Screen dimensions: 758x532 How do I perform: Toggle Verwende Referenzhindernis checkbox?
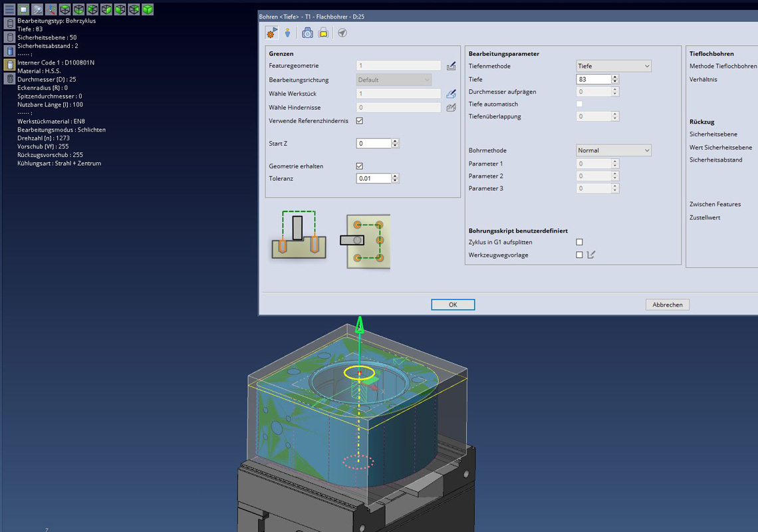click(360, 121)
